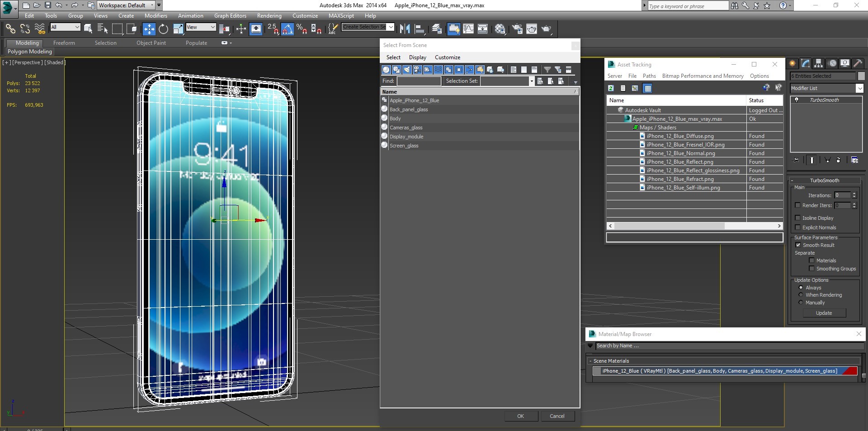
Task: Open Display menu in Select From Scene
Action: [x=417, y=57]
